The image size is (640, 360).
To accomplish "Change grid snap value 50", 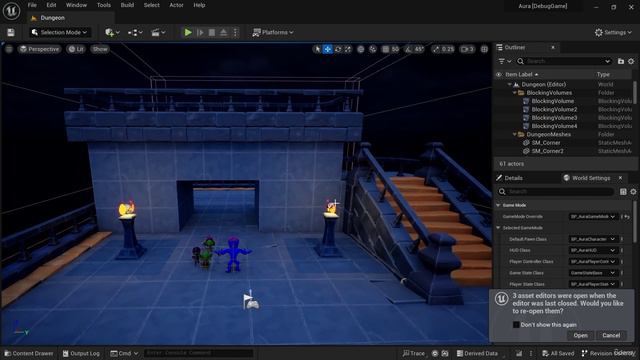I will click(395, 49).
